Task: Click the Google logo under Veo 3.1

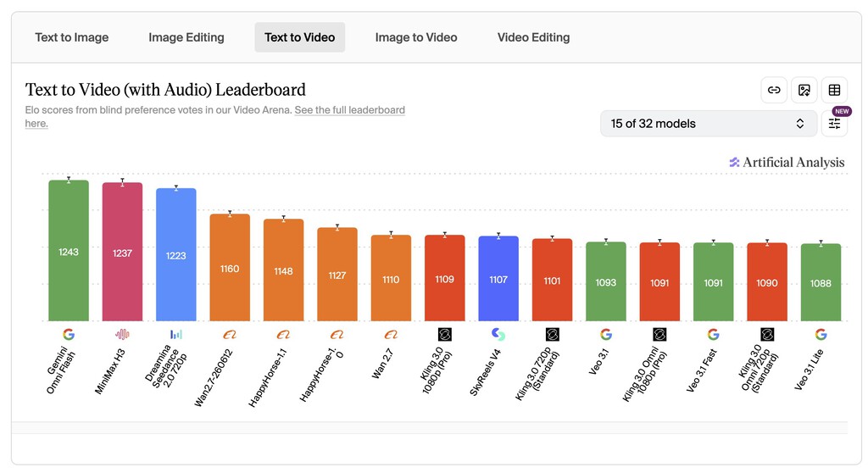Action: coord(606,335)
